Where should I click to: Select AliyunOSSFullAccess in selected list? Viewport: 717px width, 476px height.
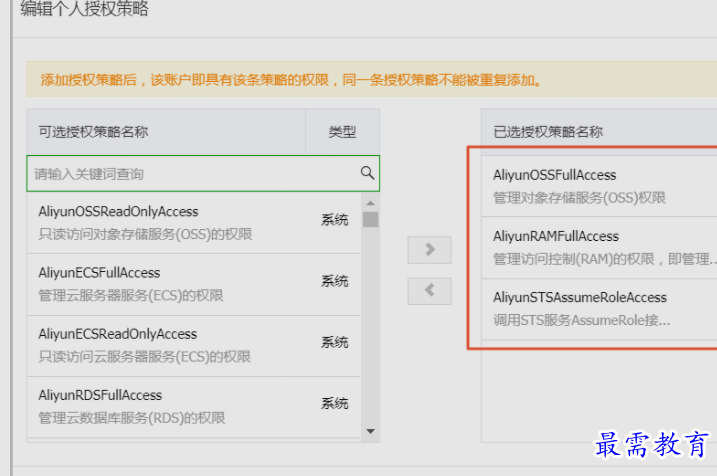[599, 186]
